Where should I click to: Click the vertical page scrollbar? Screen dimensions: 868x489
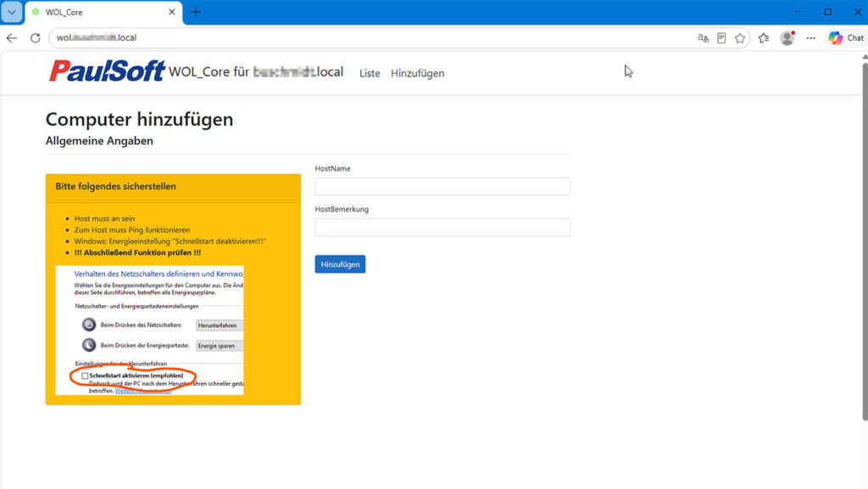tap(865, 242)
